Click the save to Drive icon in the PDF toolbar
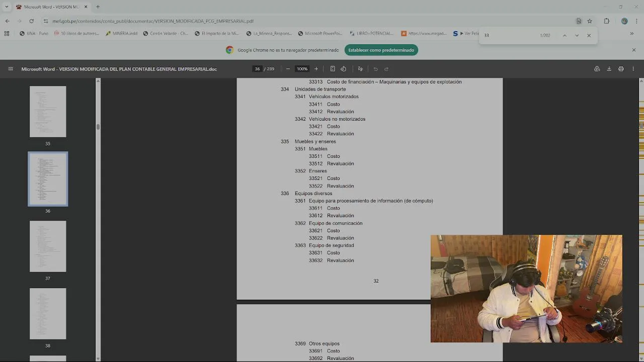This screenshot has width=644, height=362. point(597,69)
